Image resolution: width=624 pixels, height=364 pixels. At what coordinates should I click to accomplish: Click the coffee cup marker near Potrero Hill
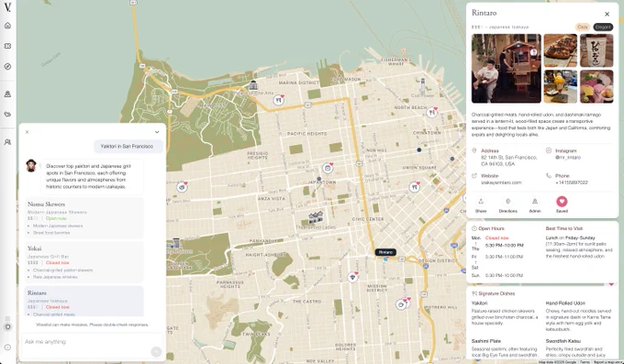coord(401,304)
